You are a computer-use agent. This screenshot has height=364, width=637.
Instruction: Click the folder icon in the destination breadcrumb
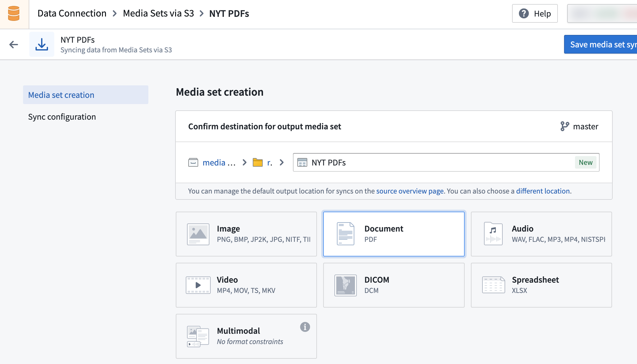point(257,162)
